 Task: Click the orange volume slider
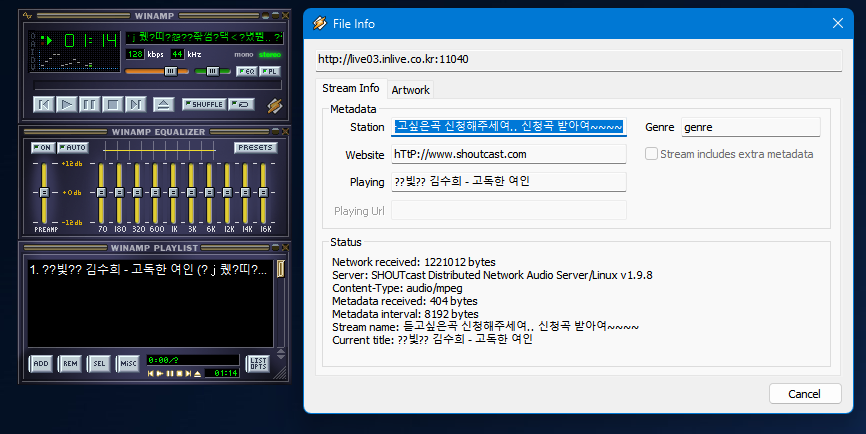(157, 71)
